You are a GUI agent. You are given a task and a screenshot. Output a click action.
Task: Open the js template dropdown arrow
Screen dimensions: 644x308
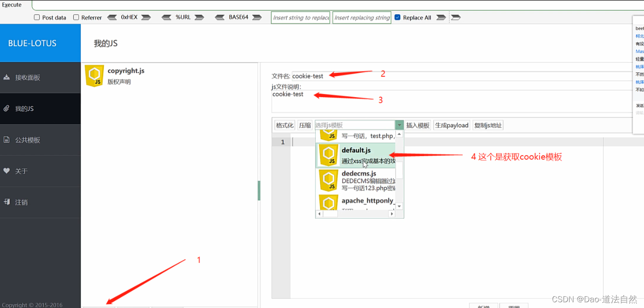(400, 125)
